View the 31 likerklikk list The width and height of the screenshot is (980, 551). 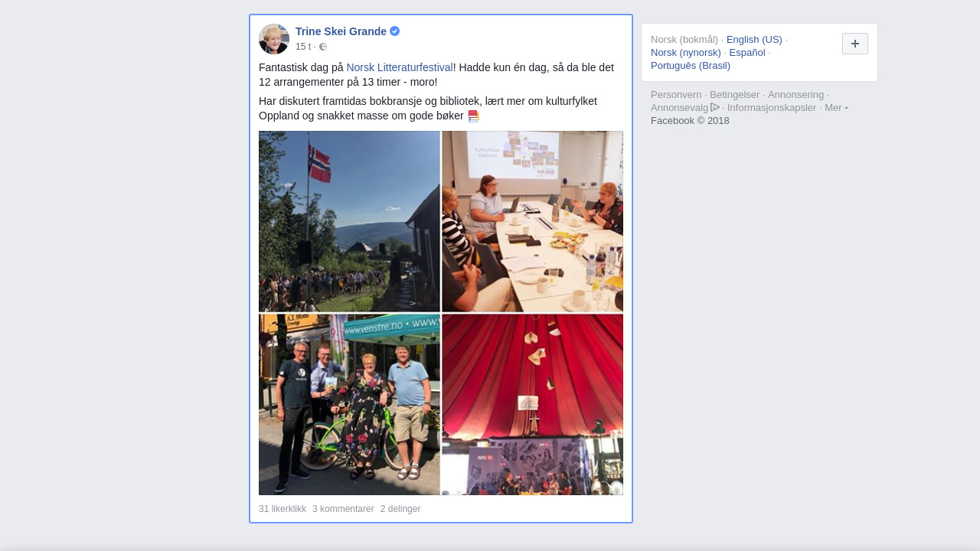click(x=283, y=509)
